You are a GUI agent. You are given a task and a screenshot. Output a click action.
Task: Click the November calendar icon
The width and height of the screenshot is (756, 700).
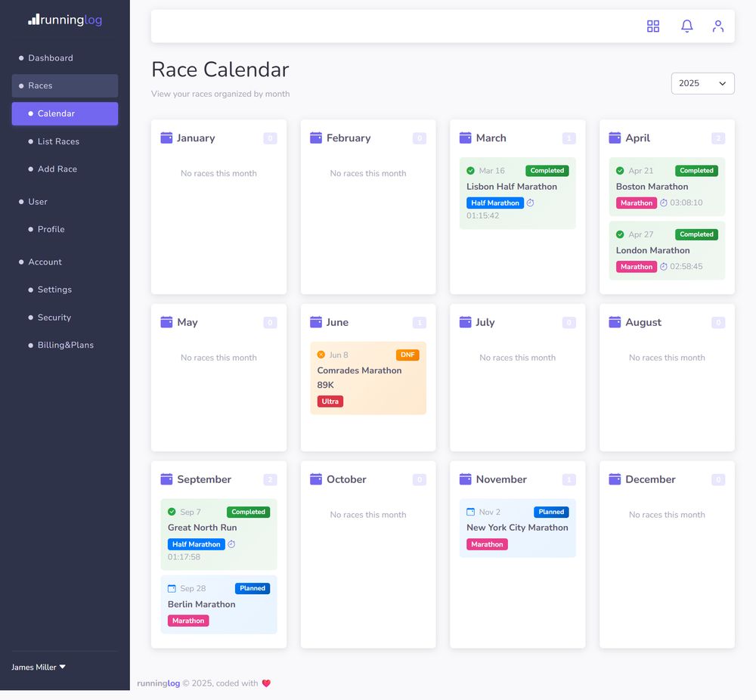point(465,479)
